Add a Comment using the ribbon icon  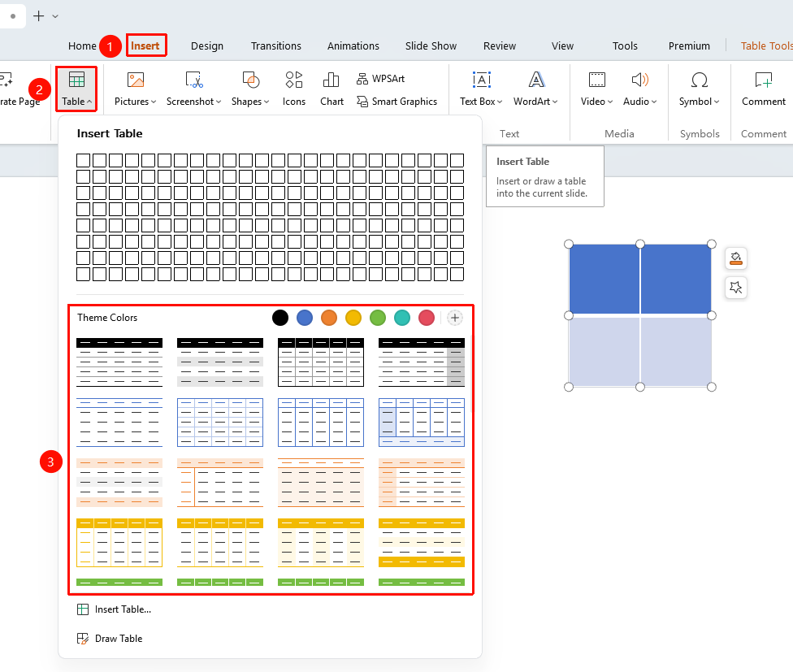point(763,89)
